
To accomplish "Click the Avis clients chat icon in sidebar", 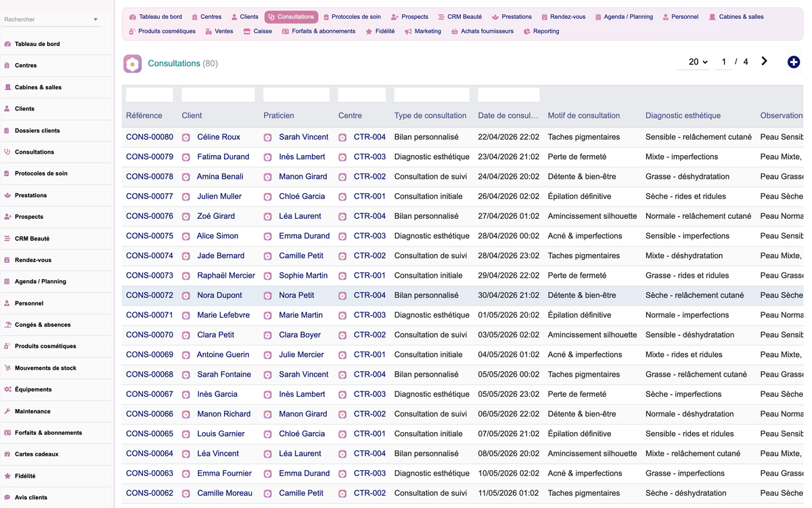I will [x=7, y=497].
